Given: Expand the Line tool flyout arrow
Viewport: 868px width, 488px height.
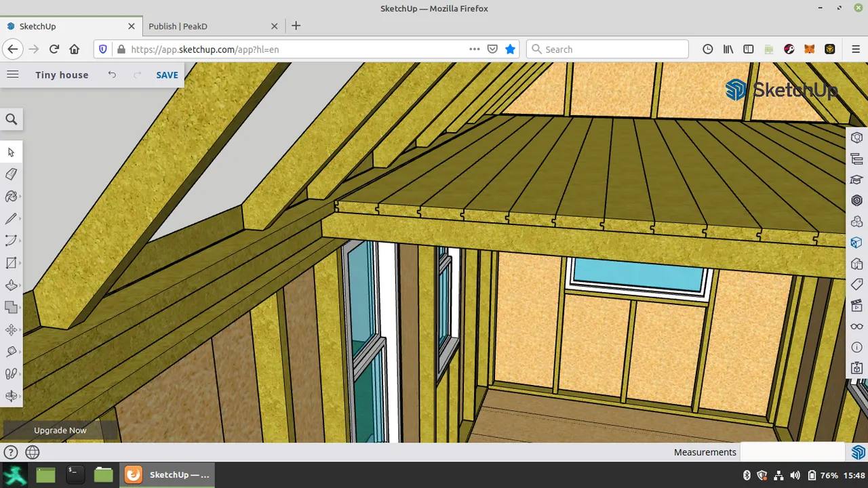Looking at the screenshot, I should [x=20, y=220].
